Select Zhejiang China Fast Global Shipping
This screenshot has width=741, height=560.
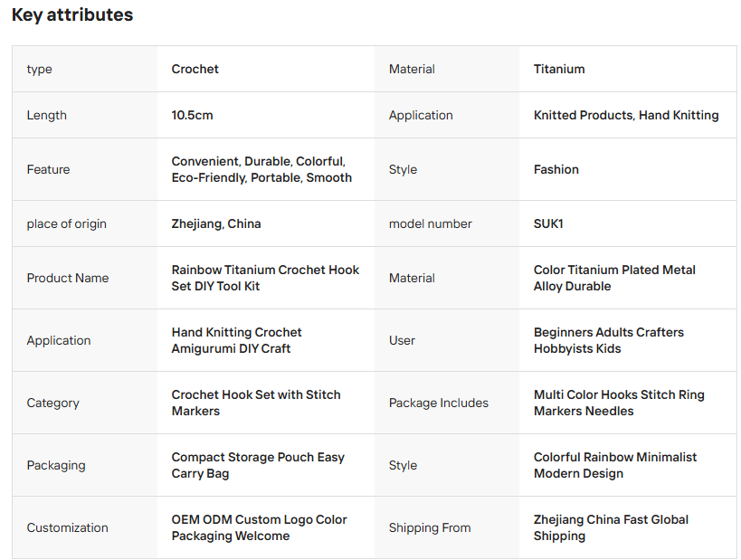click(x=611, y=527)
